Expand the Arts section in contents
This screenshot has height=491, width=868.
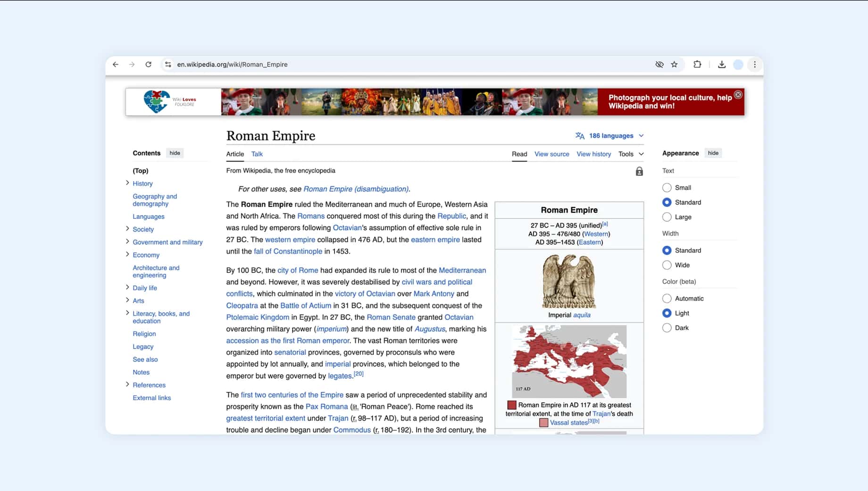(127, 300)
